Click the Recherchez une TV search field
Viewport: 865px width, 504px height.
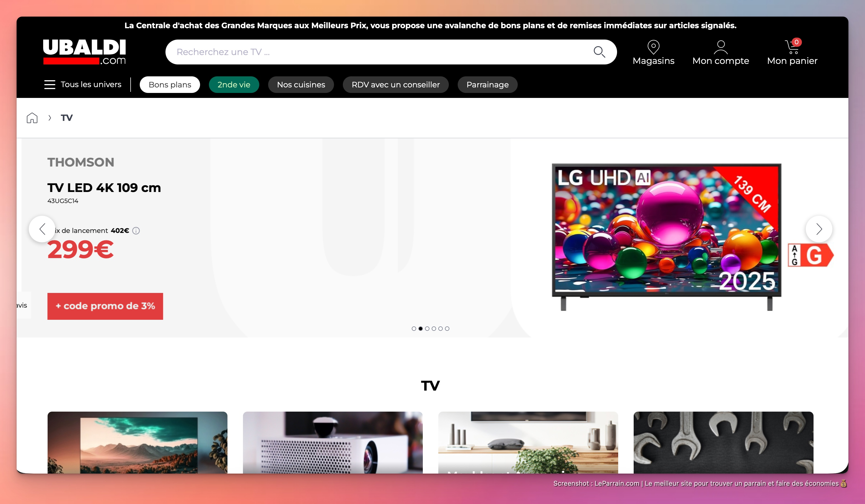pyautogui.click(x=378, y=52)
